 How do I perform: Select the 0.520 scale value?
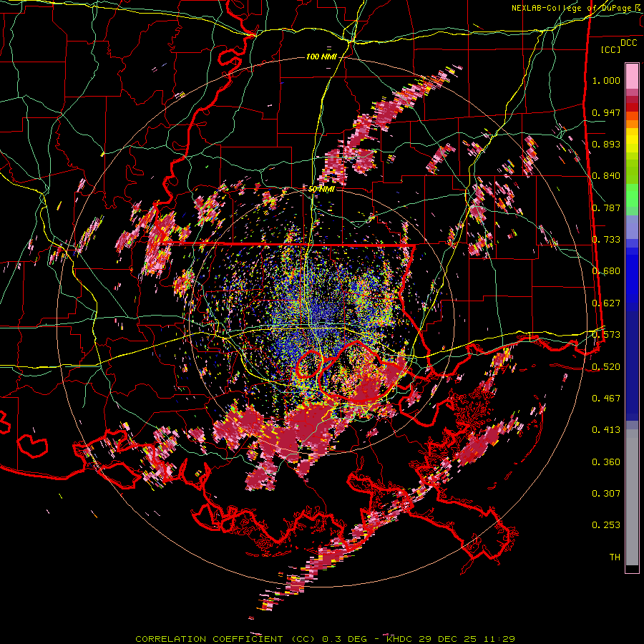click(x=606, y=366)
